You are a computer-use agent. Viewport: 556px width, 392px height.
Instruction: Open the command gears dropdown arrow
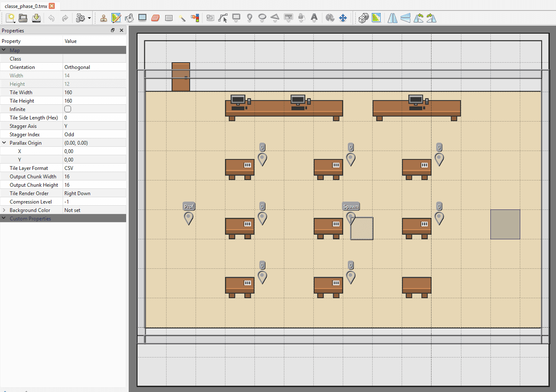pyautogui.click(x=89, y=19)
